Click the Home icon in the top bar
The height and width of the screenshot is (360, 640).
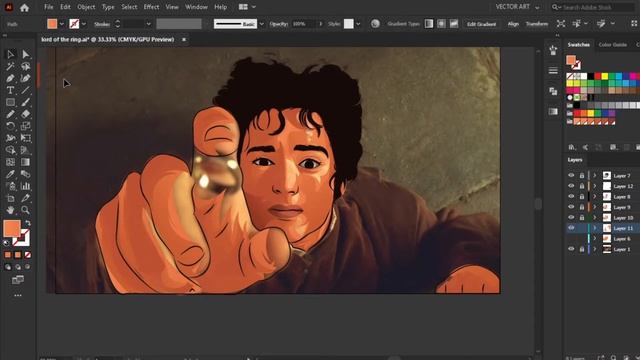[x=24, y=7]
